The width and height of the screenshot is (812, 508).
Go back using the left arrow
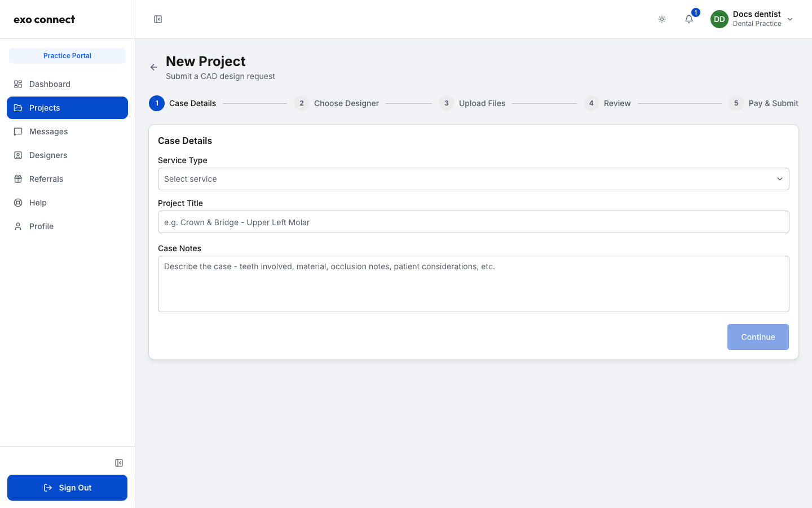click(x=154, y=67)
